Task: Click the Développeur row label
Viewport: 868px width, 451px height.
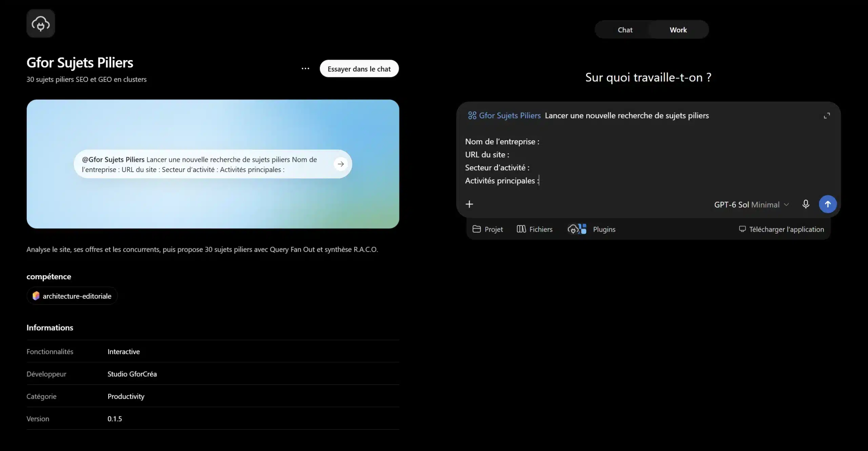Action: pyautogui.click(x=46, y=374)
